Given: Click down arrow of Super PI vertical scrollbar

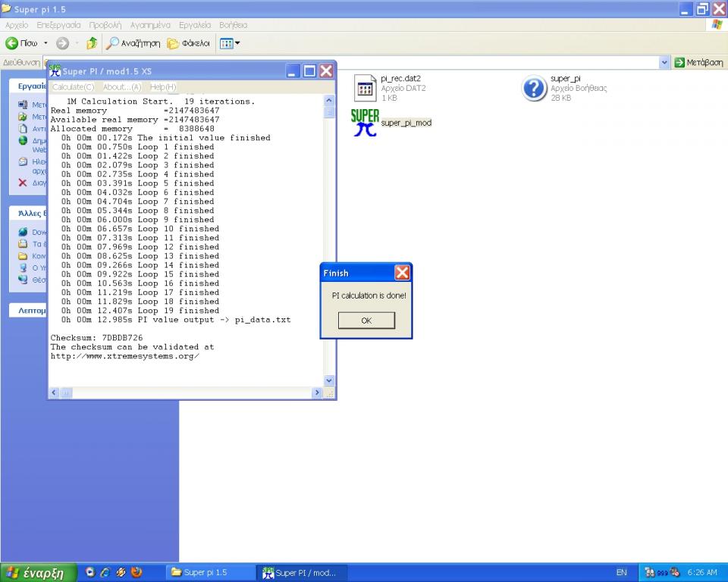Looking at the screenshot, I should coord(328,380).
